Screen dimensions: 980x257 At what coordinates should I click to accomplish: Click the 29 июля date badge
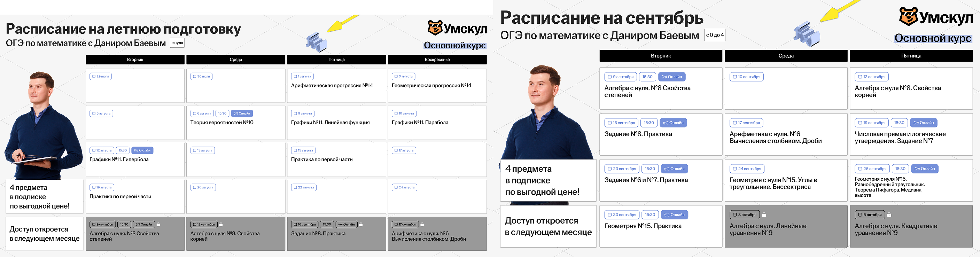pos(100,76)
